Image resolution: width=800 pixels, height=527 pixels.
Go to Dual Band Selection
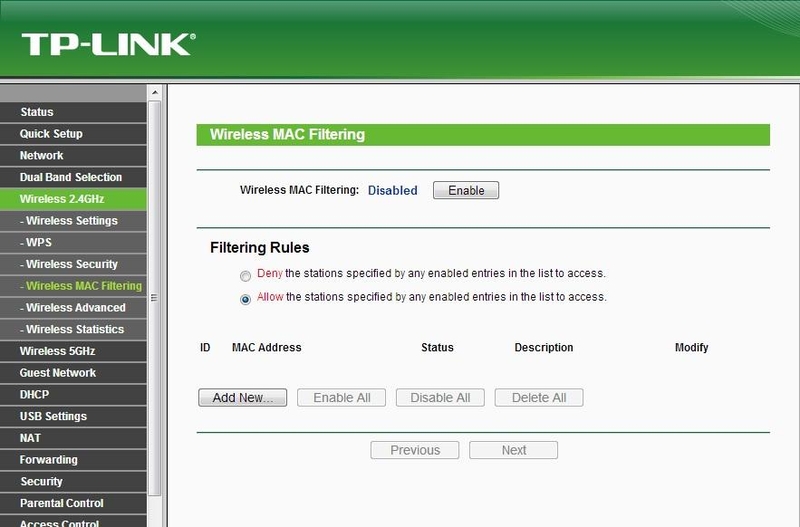[x=73, y=178]
